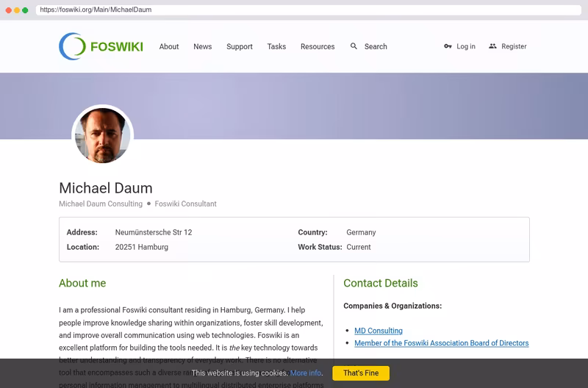The width and height of the screenshot is (588, 388).
Task: Open the MD Consulting link
Action: coord(379,331)
